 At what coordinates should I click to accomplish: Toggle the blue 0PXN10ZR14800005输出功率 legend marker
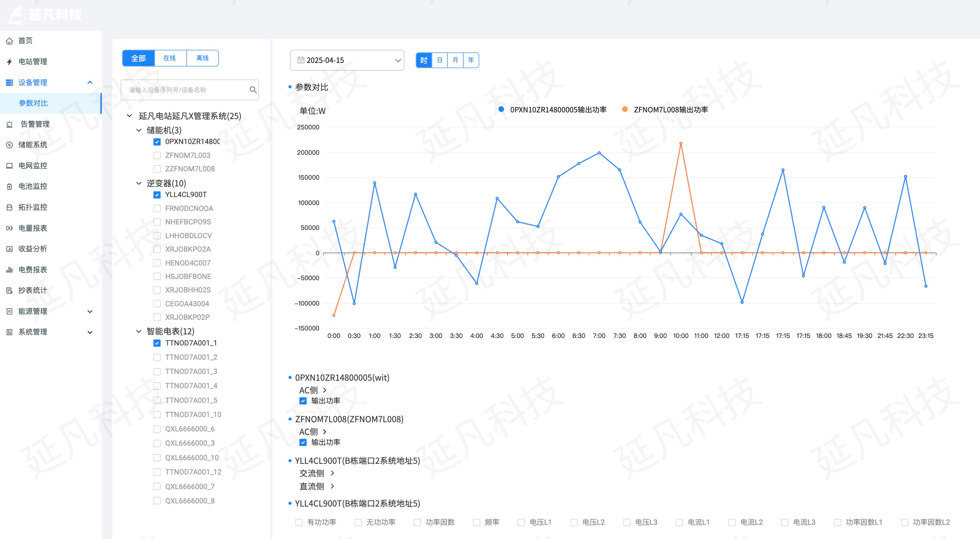point(501,110)
